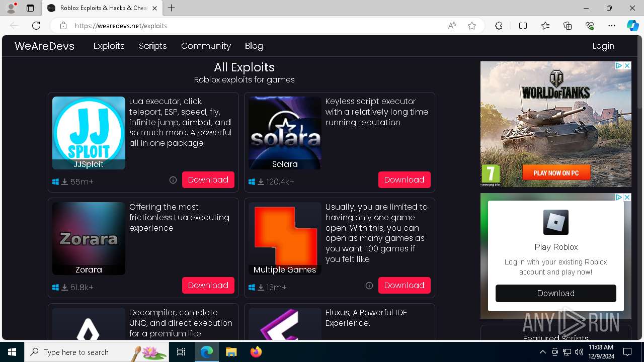Click info icon on JJSploit card
Image resolution: width=644 pixels, height=362 pixels.
point(173,180)
